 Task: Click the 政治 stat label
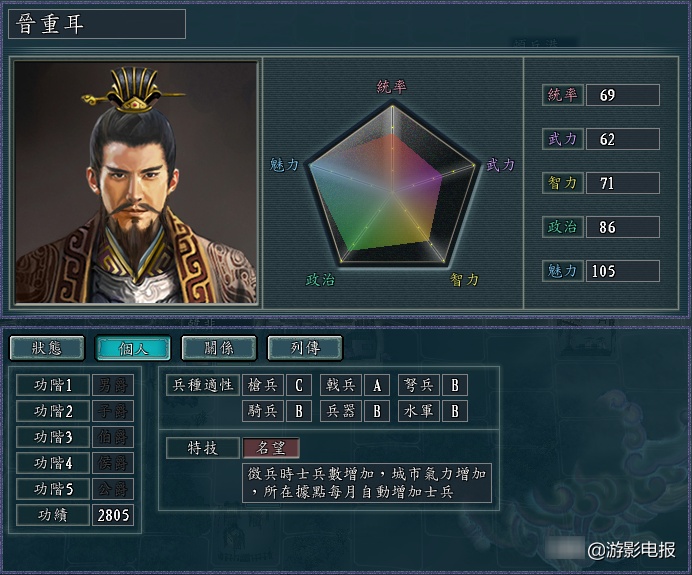tap(563, 227)
